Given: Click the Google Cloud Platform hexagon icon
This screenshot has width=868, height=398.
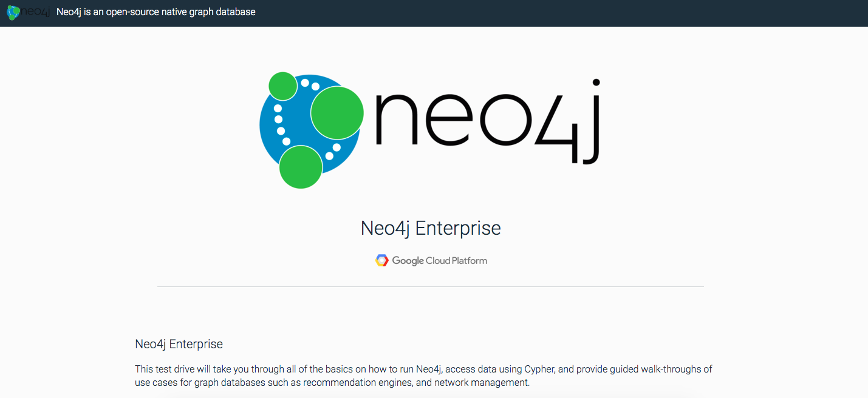Looking at the screenshot, I should click(381, 260).
